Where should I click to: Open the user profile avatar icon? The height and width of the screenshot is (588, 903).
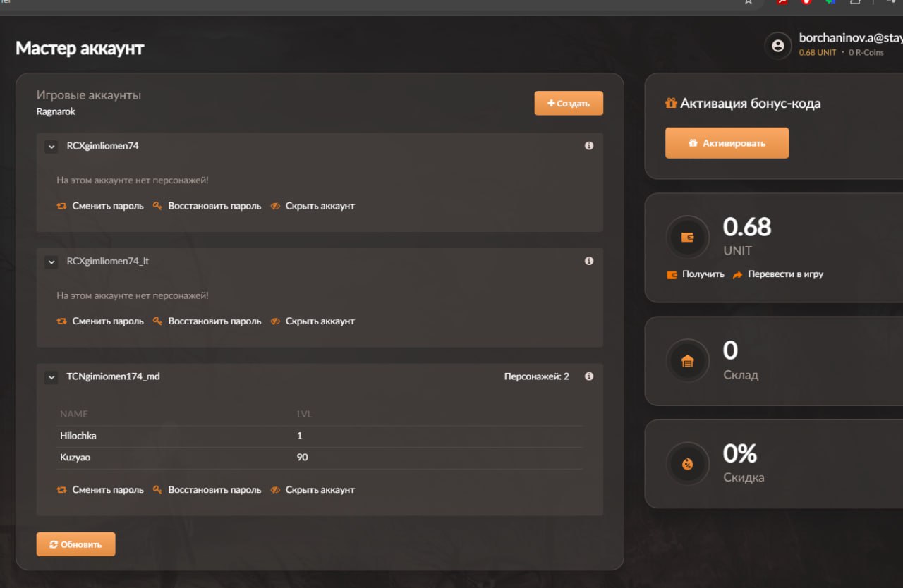(x=777, y=46)
